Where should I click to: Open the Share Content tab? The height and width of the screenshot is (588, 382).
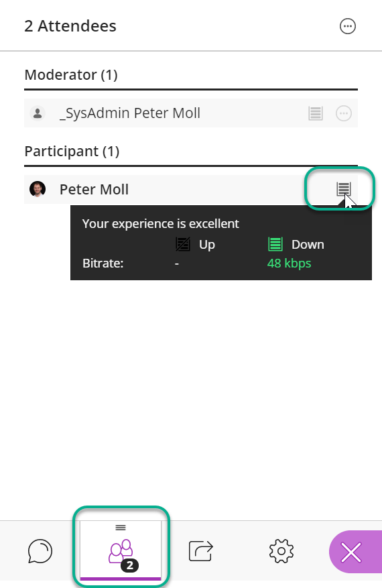[x=201, y=551]
